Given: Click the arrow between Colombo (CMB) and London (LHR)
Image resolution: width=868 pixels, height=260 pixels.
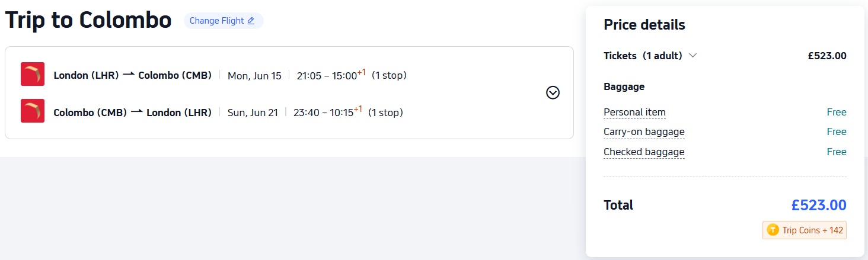Looking at the screenshot, I should tap(137, 112).
